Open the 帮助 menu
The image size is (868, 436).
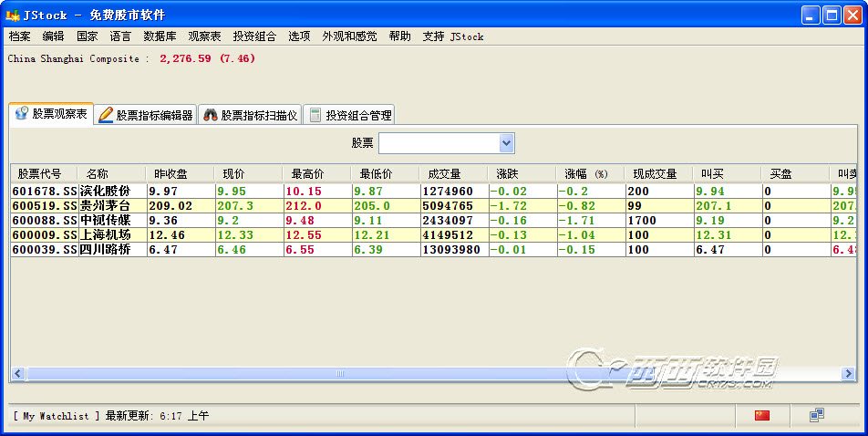(x=399, y=36)
